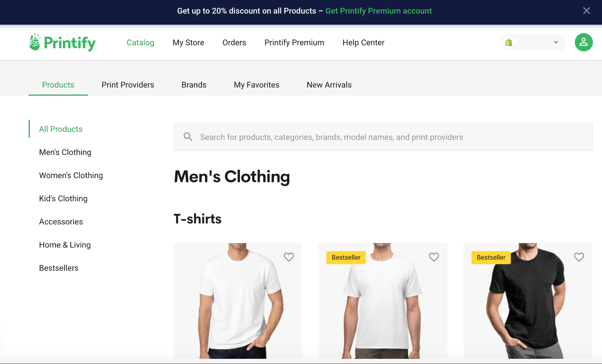Dismiss the discount banner

click(586, 11)
